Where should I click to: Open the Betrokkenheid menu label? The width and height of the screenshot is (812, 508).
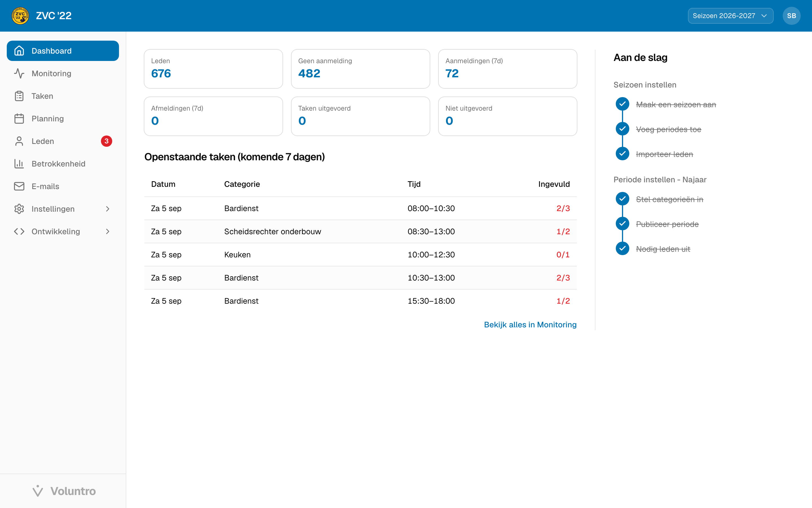58,164
